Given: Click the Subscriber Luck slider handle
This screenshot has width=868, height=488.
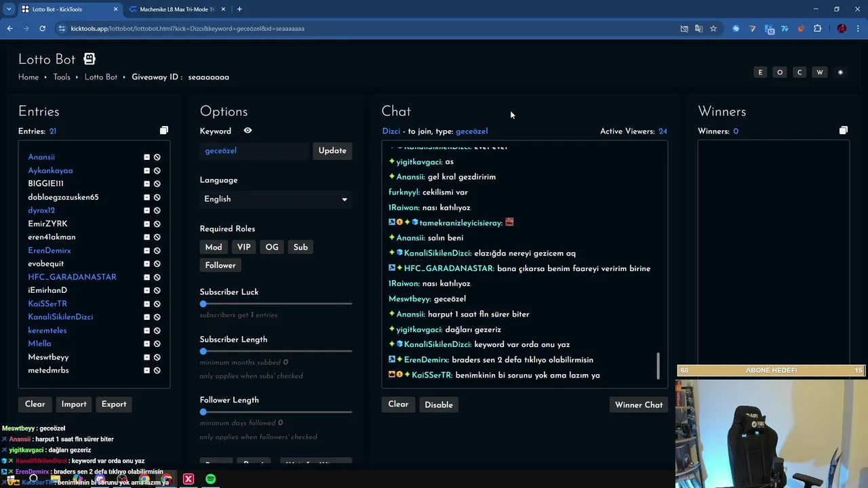Looking at the screenshot, I should point(203,304).
